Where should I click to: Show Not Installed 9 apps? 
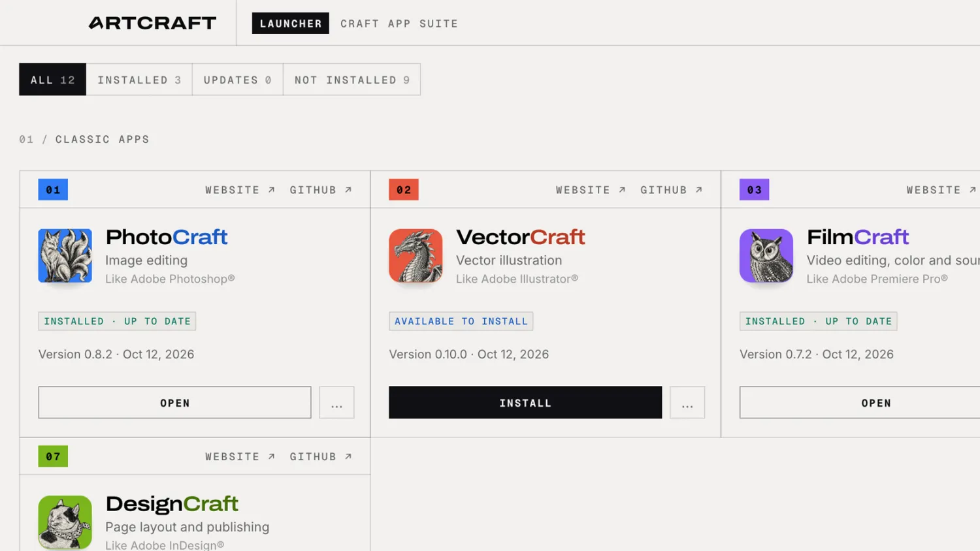pos(352,80)
